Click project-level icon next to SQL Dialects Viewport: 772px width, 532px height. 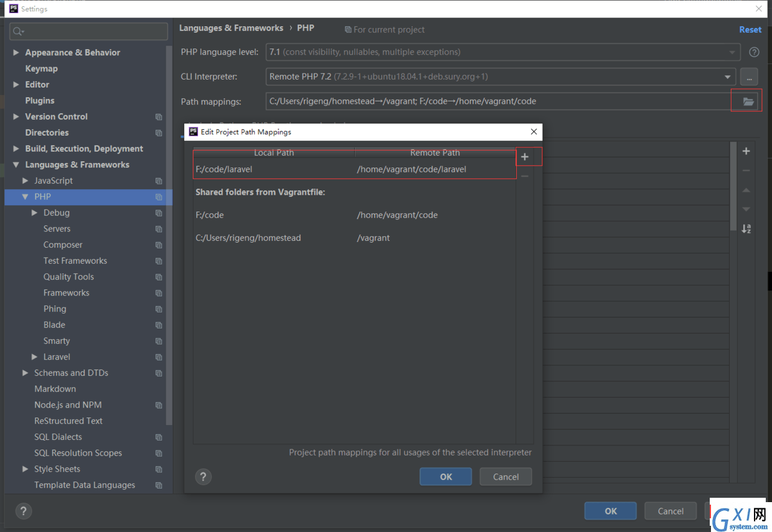pos(159,437)
